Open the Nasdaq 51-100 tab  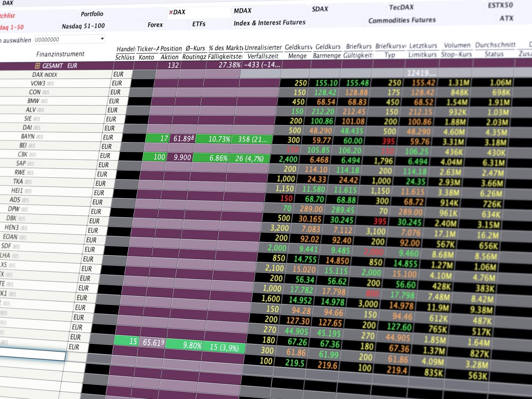coord(83,26)
